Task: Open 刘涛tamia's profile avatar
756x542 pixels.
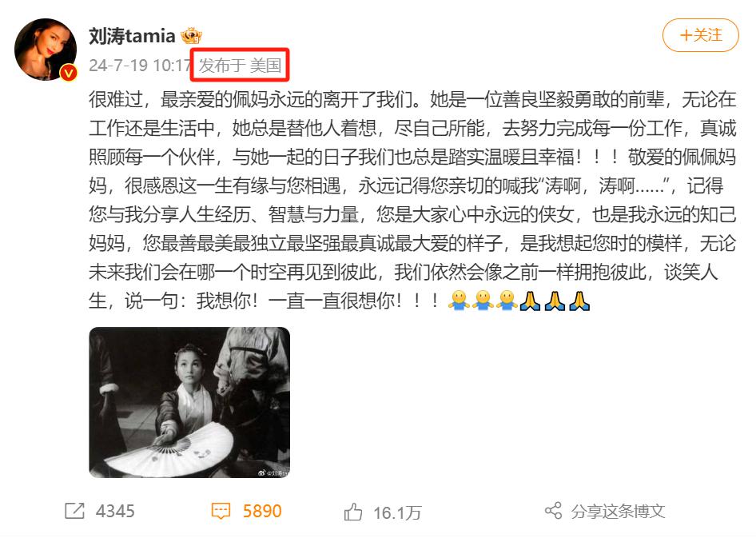Action: click(46, 50)
